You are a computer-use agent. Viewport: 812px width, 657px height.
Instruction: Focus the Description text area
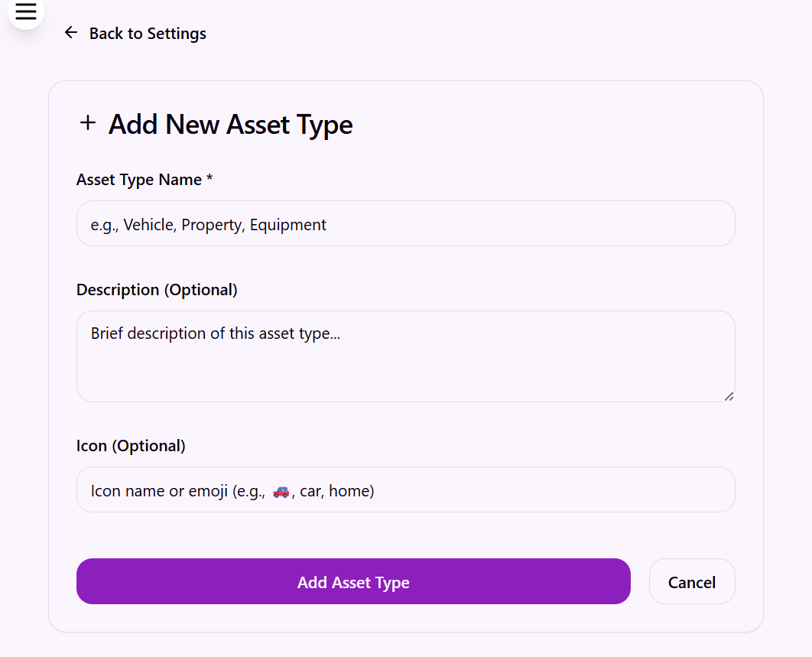(405, 356)
